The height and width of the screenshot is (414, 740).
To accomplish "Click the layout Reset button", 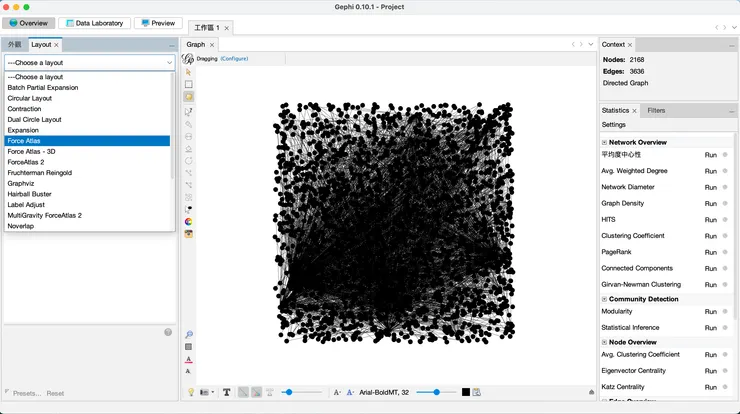I will pyautogui.click(x=55, y=393).
